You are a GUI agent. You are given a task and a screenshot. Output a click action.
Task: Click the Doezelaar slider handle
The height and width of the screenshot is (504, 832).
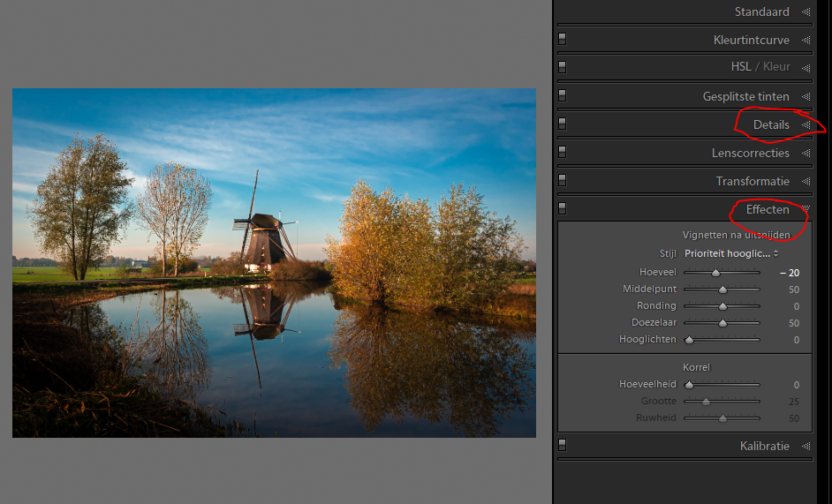click(722, 323)
